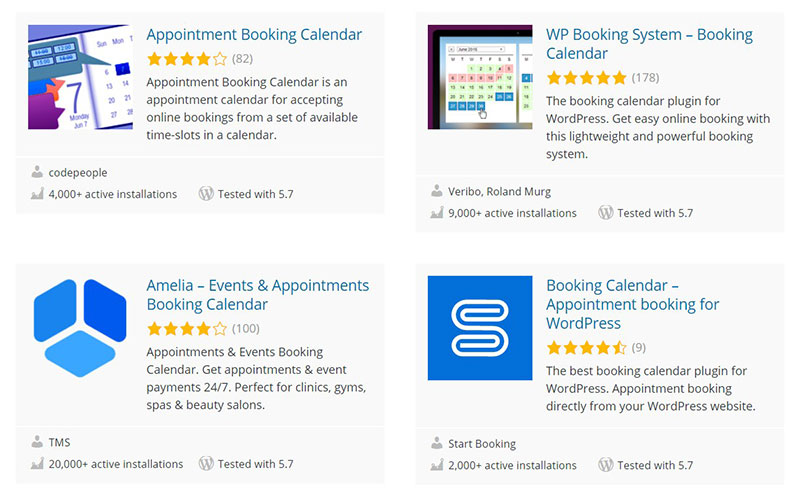
Task: Click the installations chart icon beside 20,000+
Action: click(x=37, y=464)
